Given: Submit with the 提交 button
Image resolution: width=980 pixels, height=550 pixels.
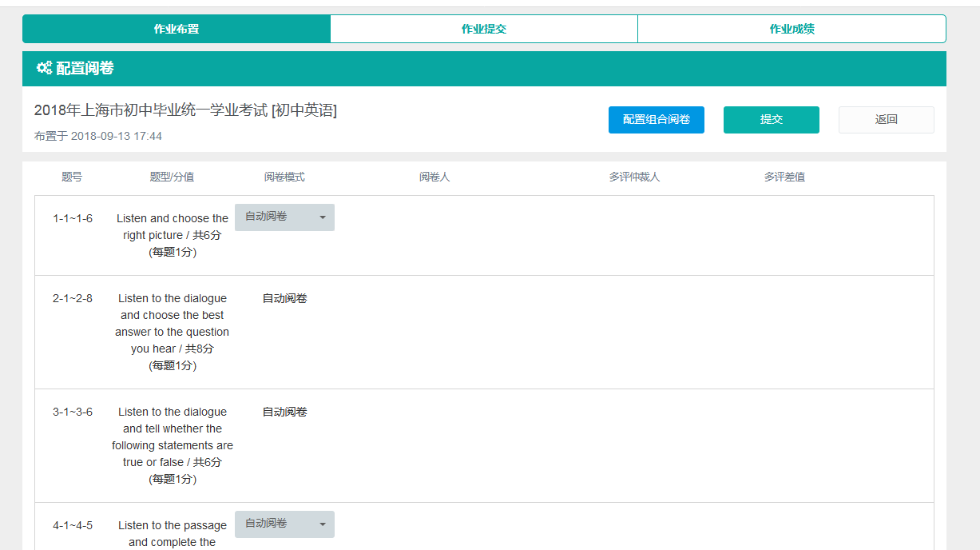Looking at the screenshot, I should [772, 120].
